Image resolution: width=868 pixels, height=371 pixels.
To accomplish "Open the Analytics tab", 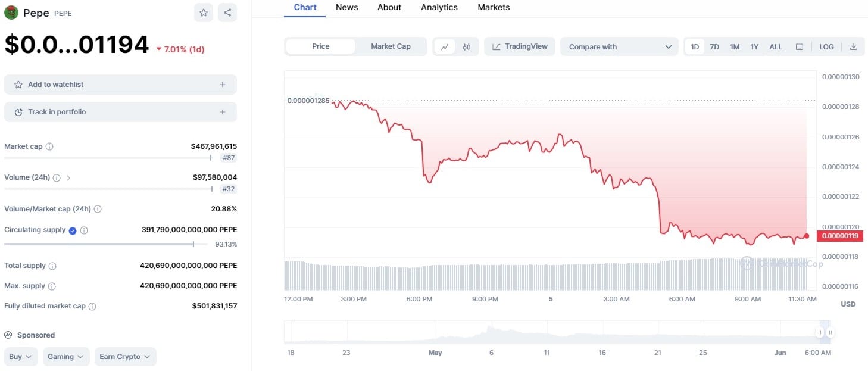I will pyautogui.click(x=439, y=7).
